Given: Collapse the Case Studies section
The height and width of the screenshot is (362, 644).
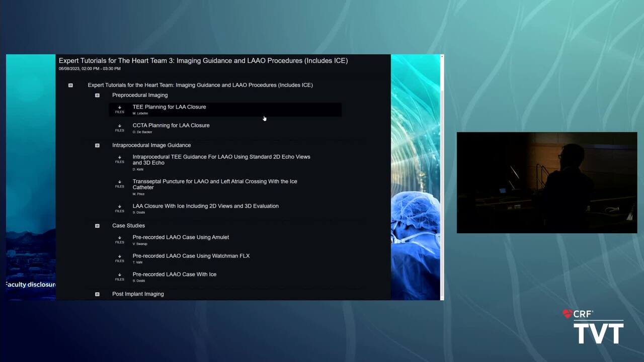Looking at the screenshot, I should tap(97, 226).
